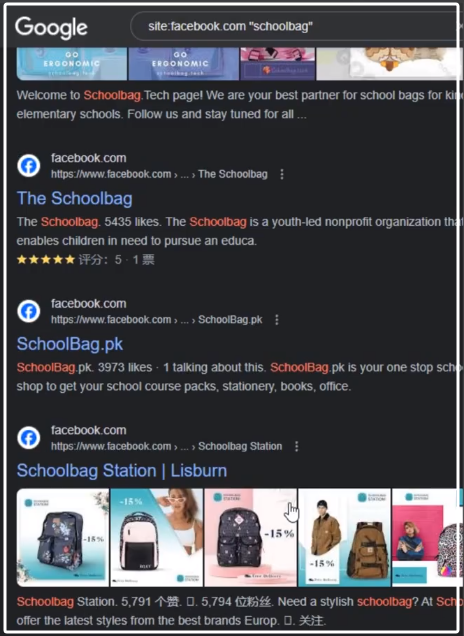Click the pink and black backpack thumbnail
This screenshot has height=636, width=464.
[157, 537]
